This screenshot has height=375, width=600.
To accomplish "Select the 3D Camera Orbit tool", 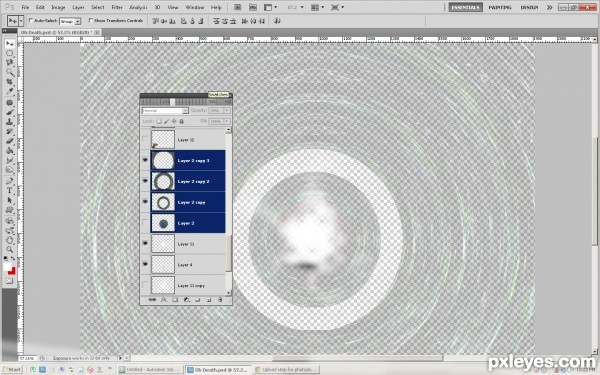I will point(10,230).
